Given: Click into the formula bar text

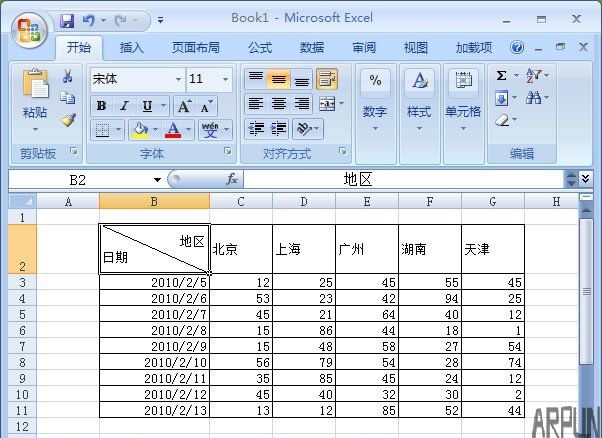Looking at the screenshot, I should point(404,179).
